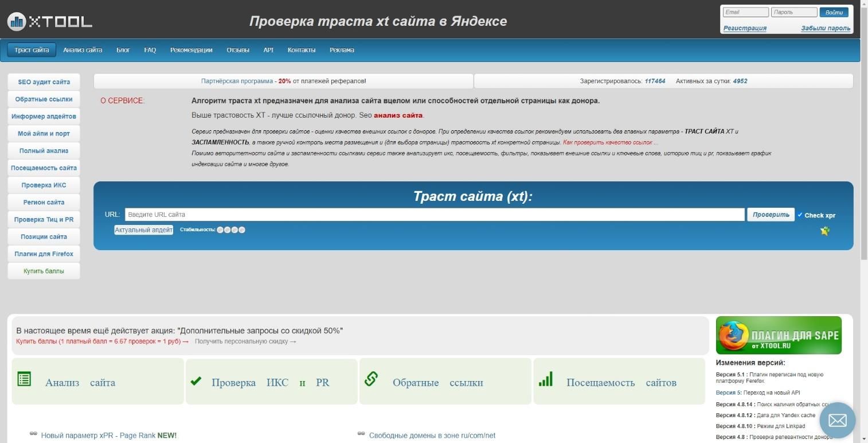Open SEO аудит сайта in sidebar

(44, 82)
